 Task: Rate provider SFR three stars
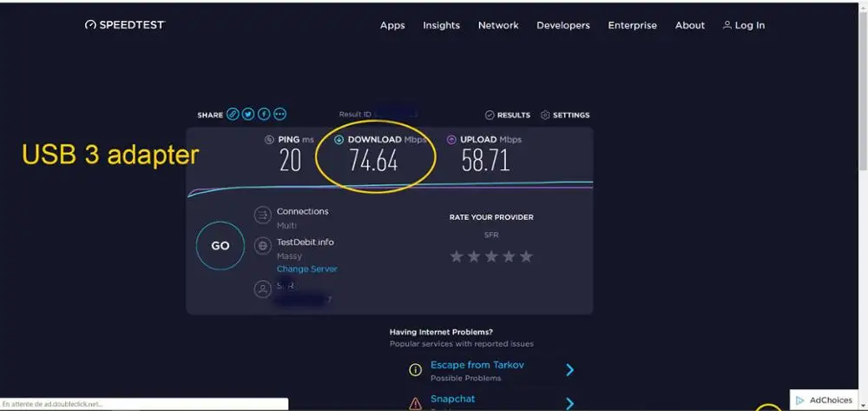491,256
